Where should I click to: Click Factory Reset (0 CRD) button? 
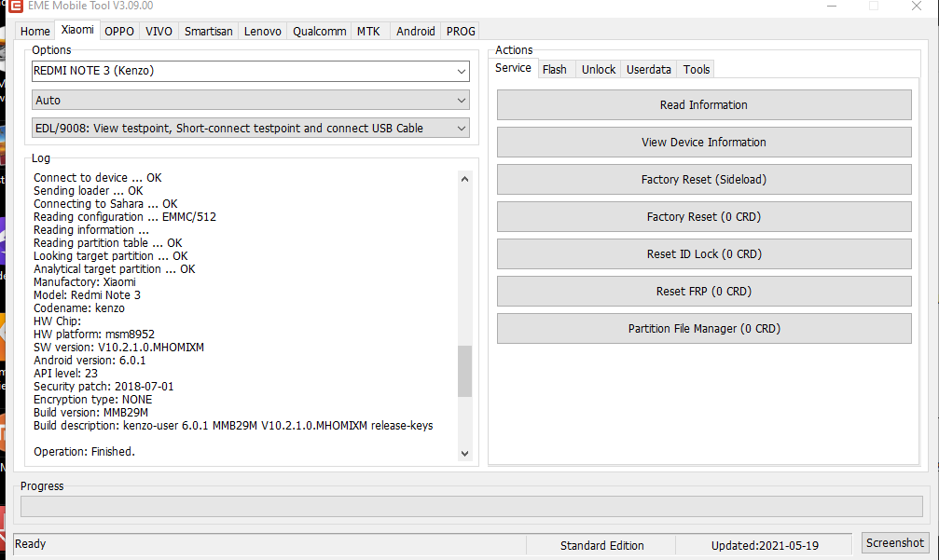pyautogui.click(x=704, y=216)
